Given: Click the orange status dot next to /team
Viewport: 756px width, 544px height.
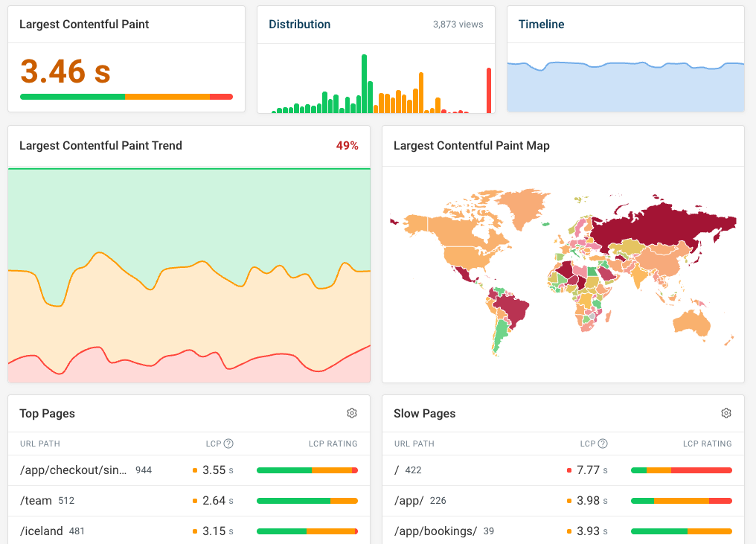Looking at the screenshot, I should (x=194, y=500).
